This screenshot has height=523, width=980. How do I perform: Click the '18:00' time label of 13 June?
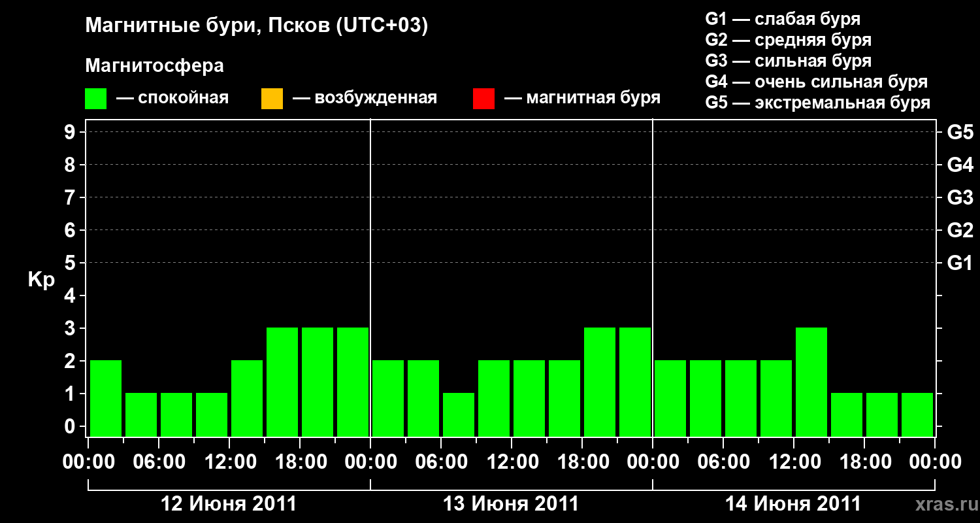point(582,462)
